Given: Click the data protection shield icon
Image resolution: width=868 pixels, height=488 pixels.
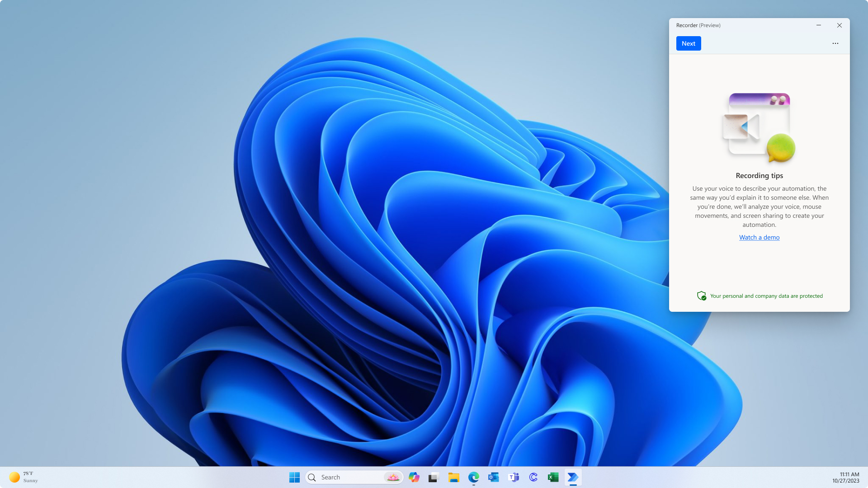Looking at the screenshot, I should 700,296.
